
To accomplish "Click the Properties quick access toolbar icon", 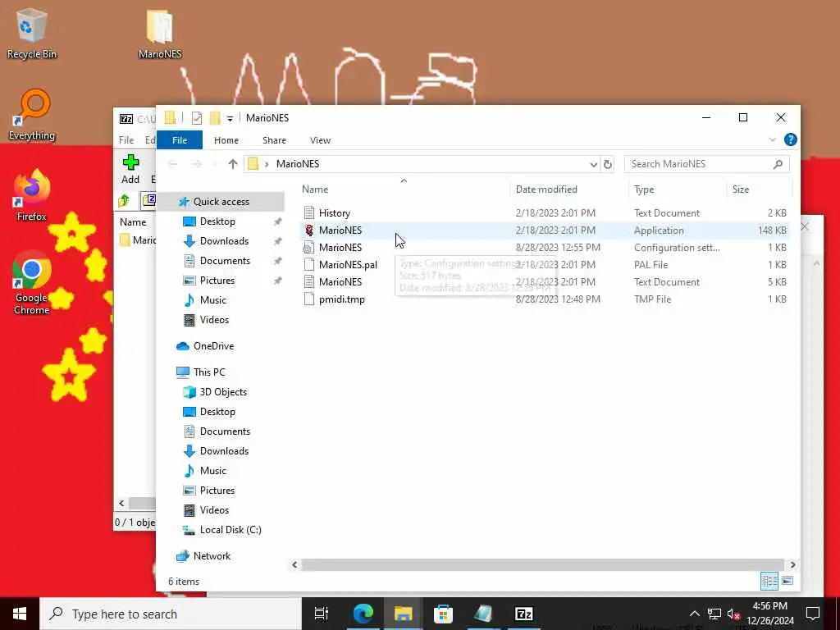I will 197,118.
